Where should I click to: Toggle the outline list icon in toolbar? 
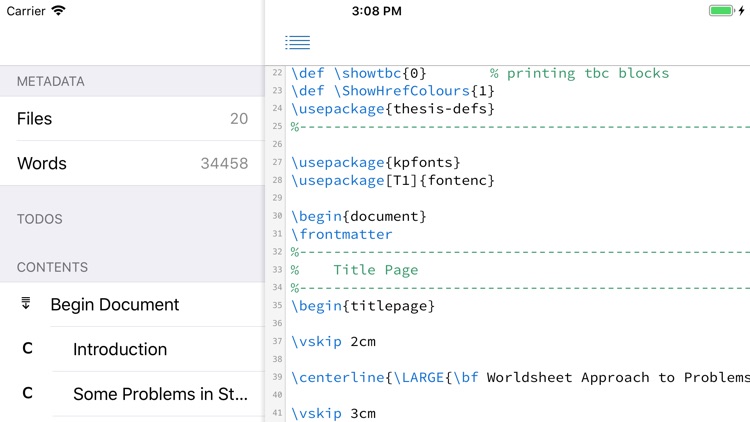coord(298,43)
